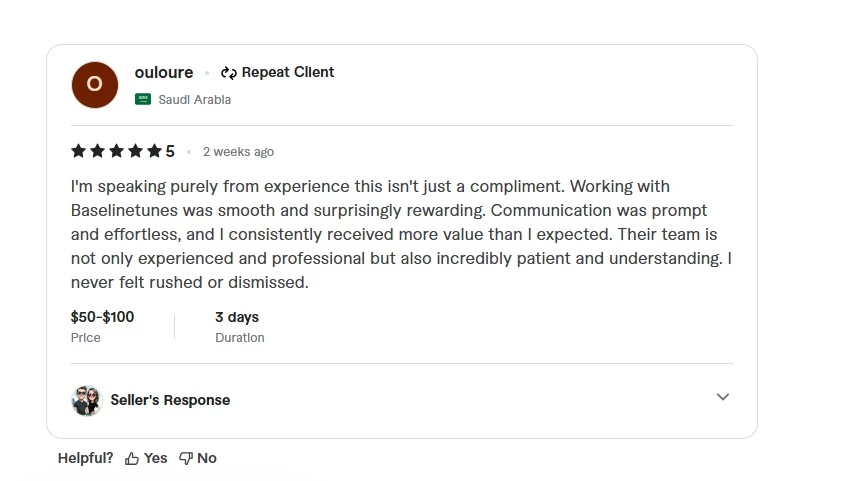Click the Repeat Client arrows icon
Image resolution: width=867 pixels, height=481 pixels.
tap(229, 73)
